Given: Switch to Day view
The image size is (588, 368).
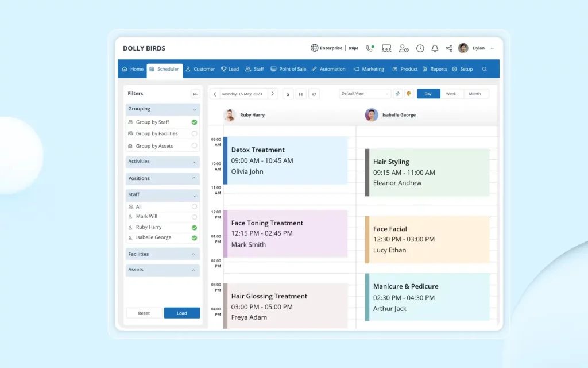Looking at the screenshot, I should tap(428, 94).
